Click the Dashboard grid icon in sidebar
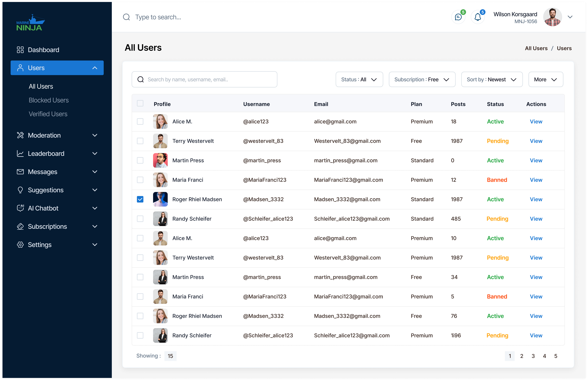This screenshot has width=588, height=381. click(20, 50)
